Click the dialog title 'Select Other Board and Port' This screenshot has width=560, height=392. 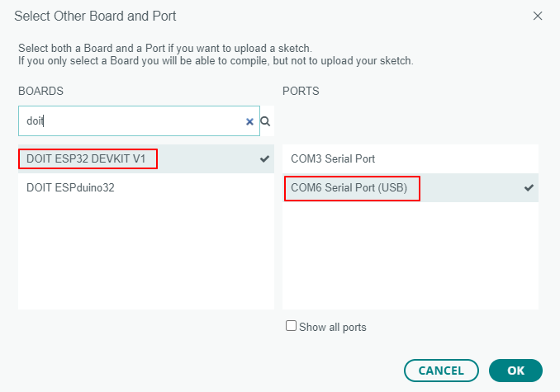[95, 16]
